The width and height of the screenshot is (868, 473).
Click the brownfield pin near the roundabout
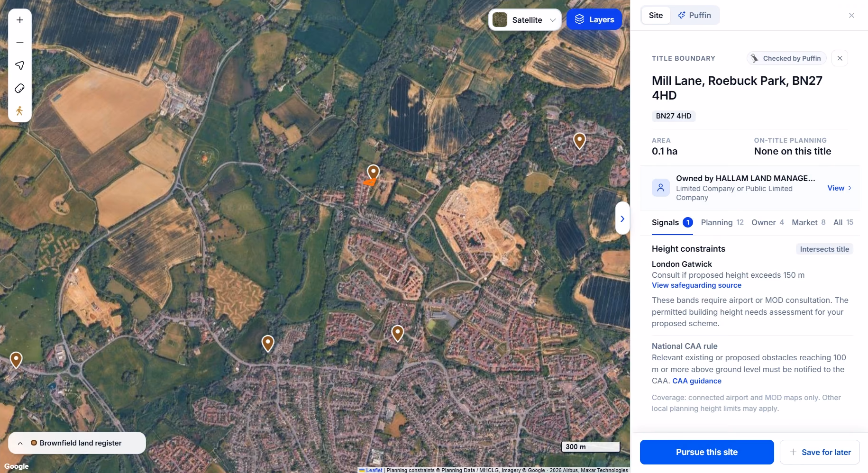point(16,360)
